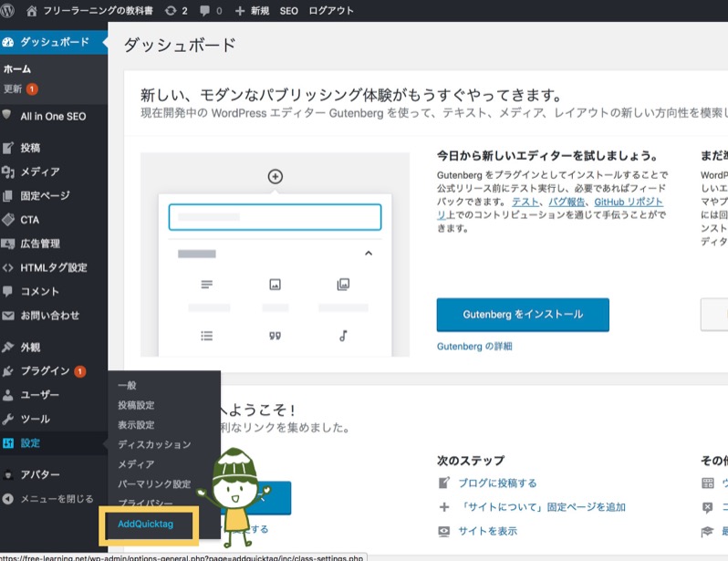Click the CTA tag icon in sidebar

coord(8,219)
